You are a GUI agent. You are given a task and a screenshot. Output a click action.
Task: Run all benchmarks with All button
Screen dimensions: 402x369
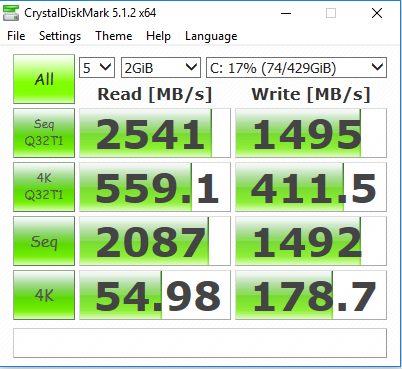point(44,79)
